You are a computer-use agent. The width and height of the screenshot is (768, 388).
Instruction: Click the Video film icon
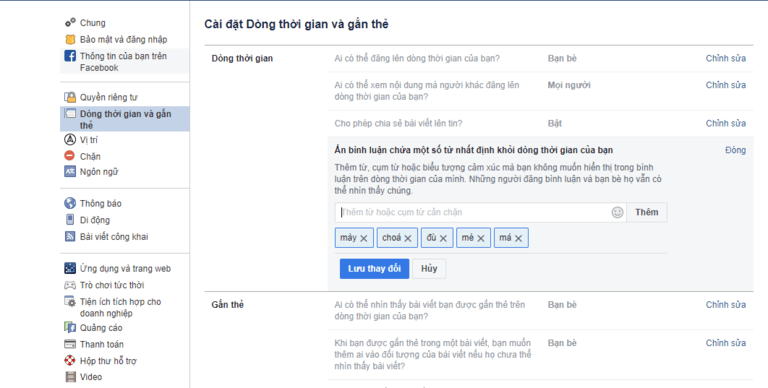[70, 377]
